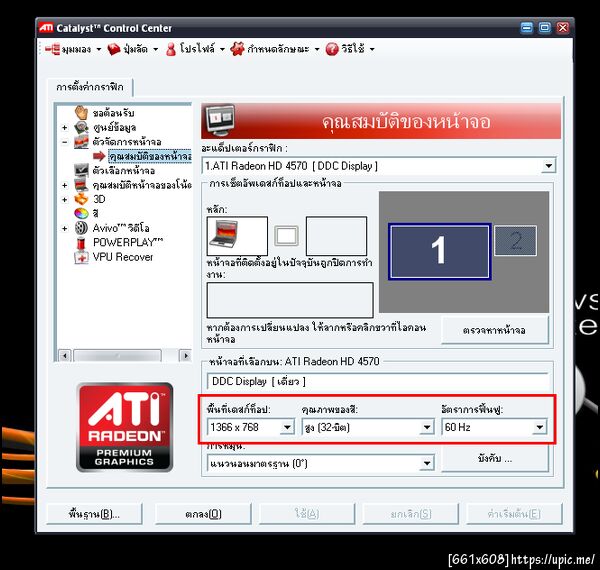Click the 3D settings cube icon
Screen dimensions: 600x570
(x=81, y=199)
